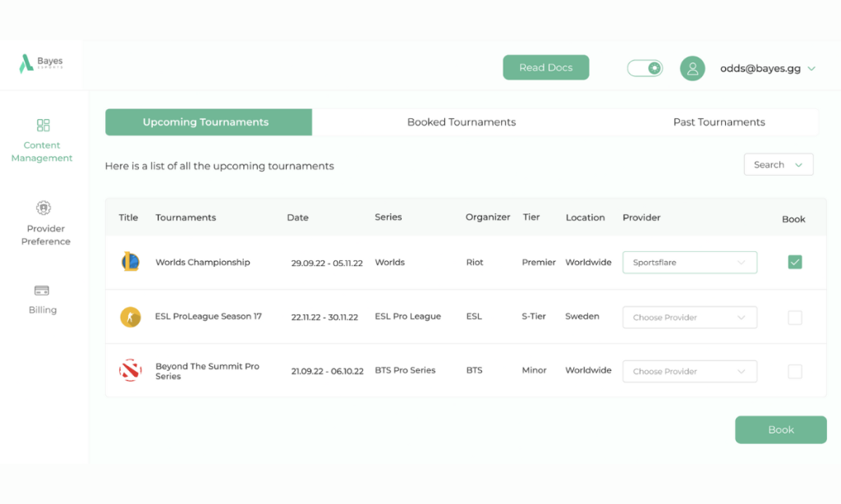Image resolution: width=841 pixels, height=504 pixels.
Task: Uncheck Book checkbox for Worlds Championship
Action: (x=795, y=262)
